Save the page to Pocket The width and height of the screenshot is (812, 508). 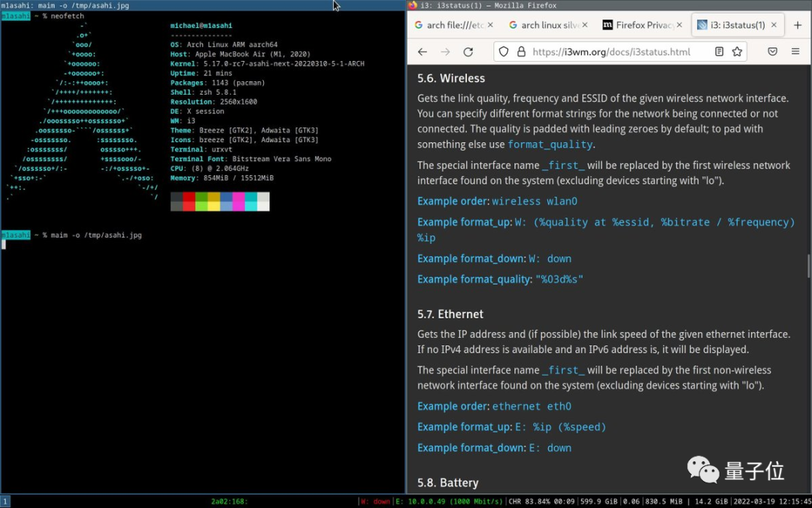tap(772, 52)
